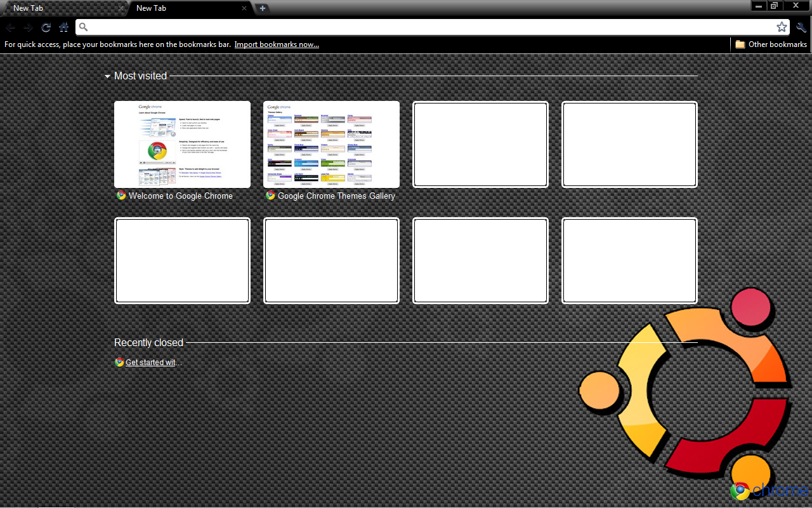Viewport: 812px width, 508px height.
Task: Reopen the recently closed Get started link
Action: click(x=154, y=362)
